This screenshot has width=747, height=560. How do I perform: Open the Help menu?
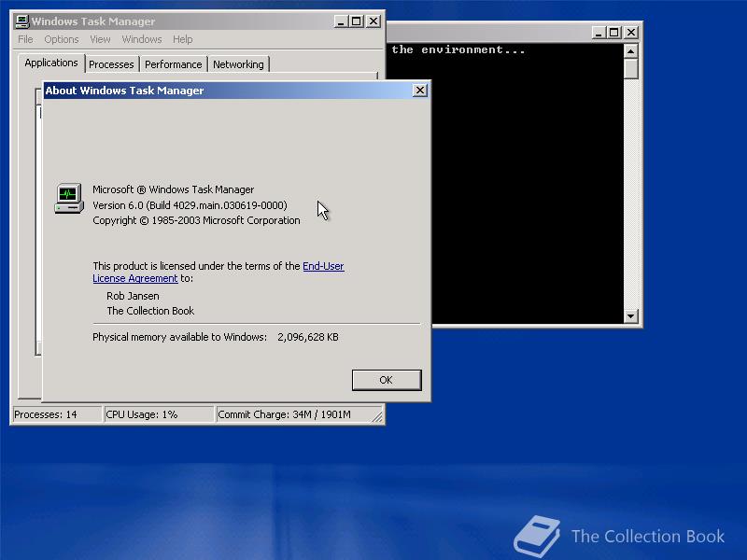pyautogui.click(x=182, y=39)
